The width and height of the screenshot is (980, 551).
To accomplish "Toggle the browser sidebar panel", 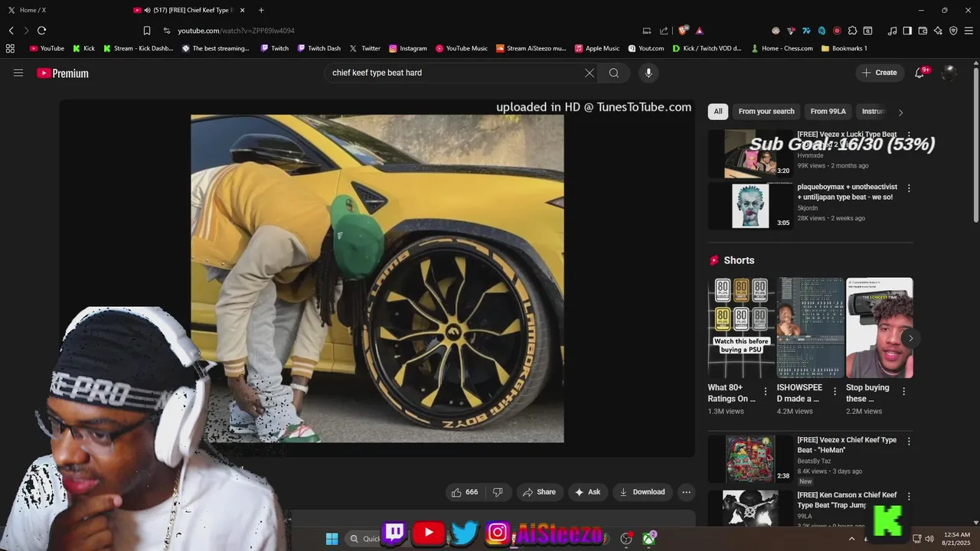I will (x=907, y=31).
